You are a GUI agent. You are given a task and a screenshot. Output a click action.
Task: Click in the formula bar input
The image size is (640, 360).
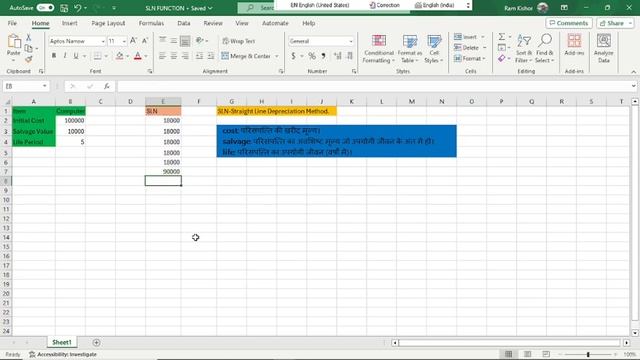[373, 86]
